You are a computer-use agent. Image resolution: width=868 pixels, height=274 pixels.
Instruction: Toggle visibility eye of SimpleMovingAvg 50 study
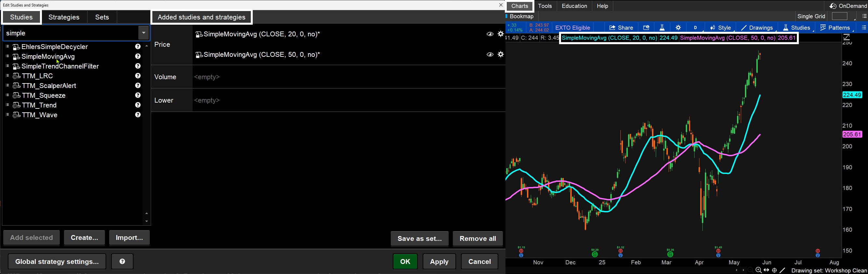(490, 55)
